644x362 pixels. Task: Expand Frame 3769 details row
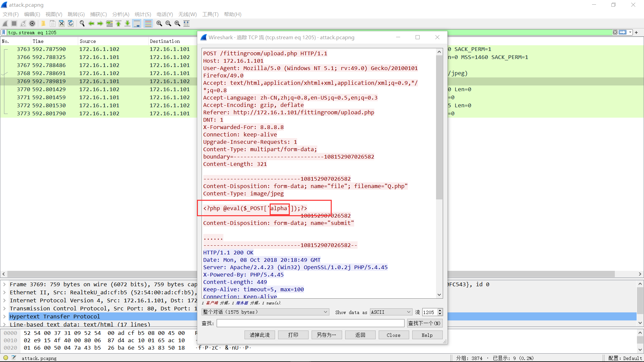pyautogui.click(x=4, y=284)
